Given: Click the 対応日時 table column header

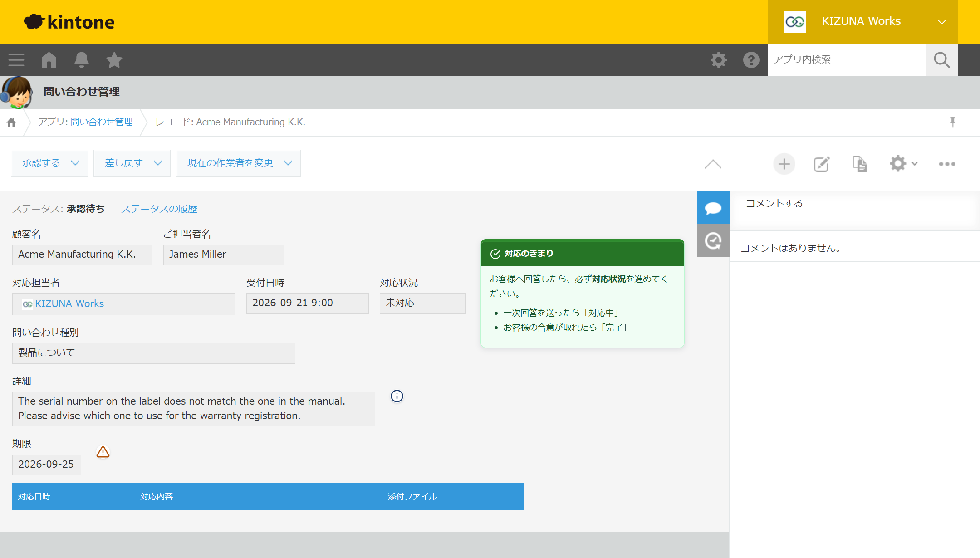Looking at the screenshot, I should [x=34, y=497].
